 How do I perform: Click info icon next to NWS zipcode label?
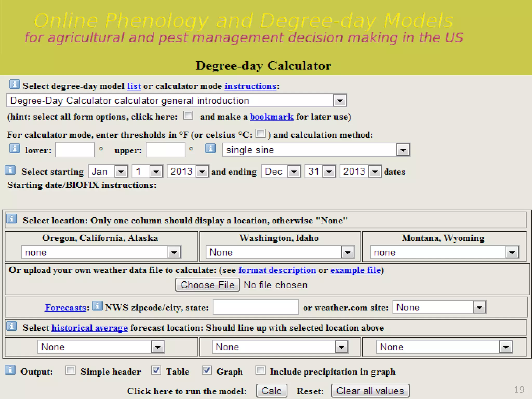(97, 306)
